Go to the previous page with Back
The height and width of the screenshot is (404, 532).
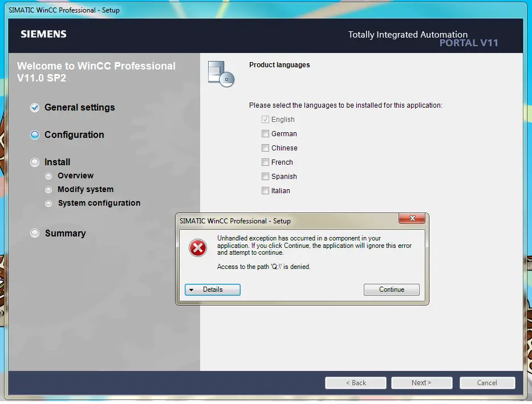coord(356,383)
